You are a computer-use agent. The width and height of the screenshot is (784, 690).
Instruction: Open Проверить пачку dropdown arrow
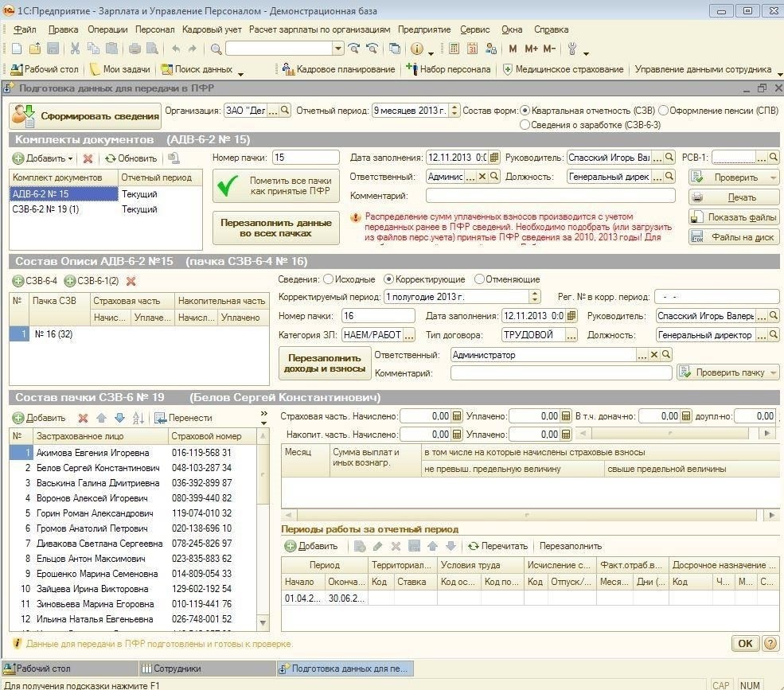[774, 372]
